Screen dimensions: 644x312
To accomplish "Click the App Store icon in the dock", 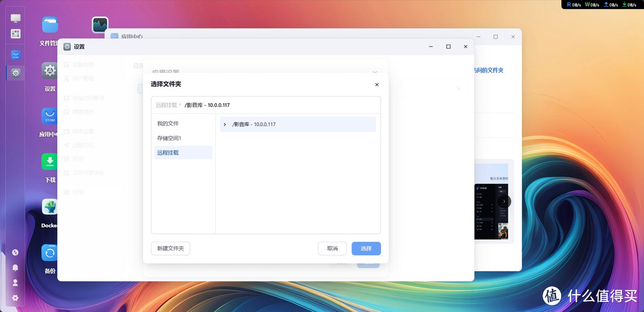I will click(16, 55).
